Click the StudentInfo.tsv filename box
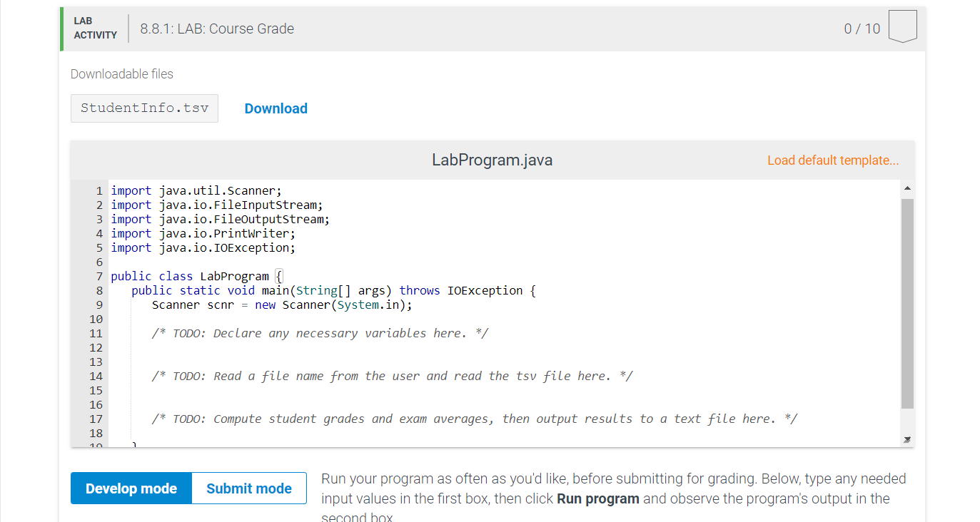Screen dimensions: 980x522 (144, 108)
